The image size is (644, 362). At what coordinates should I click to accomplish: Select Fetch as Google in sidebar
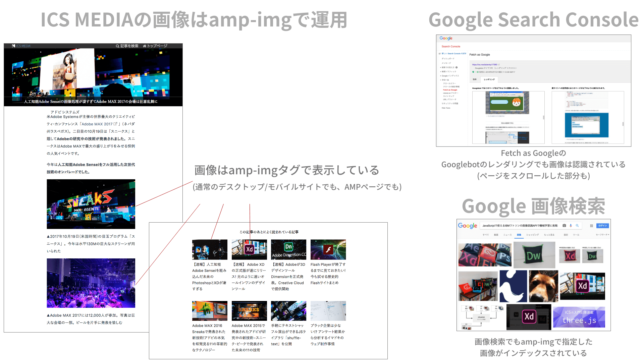(x=450, y=90)
